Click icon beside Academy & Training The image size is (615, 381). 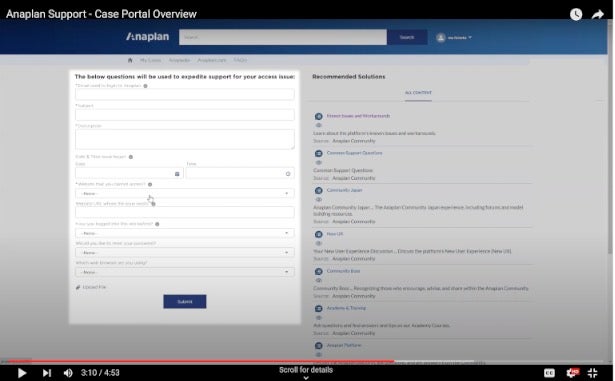click(x=318, y=309)
